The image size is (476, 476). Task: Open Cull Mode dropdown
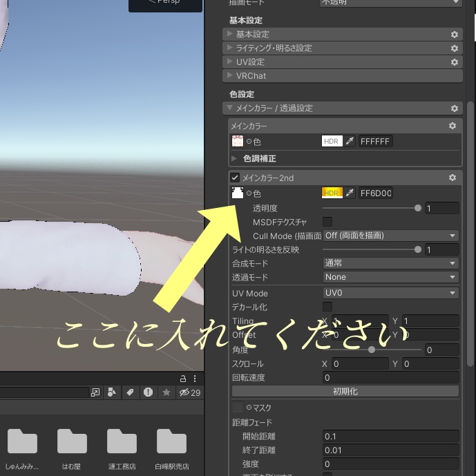click(x=391, y=236)
